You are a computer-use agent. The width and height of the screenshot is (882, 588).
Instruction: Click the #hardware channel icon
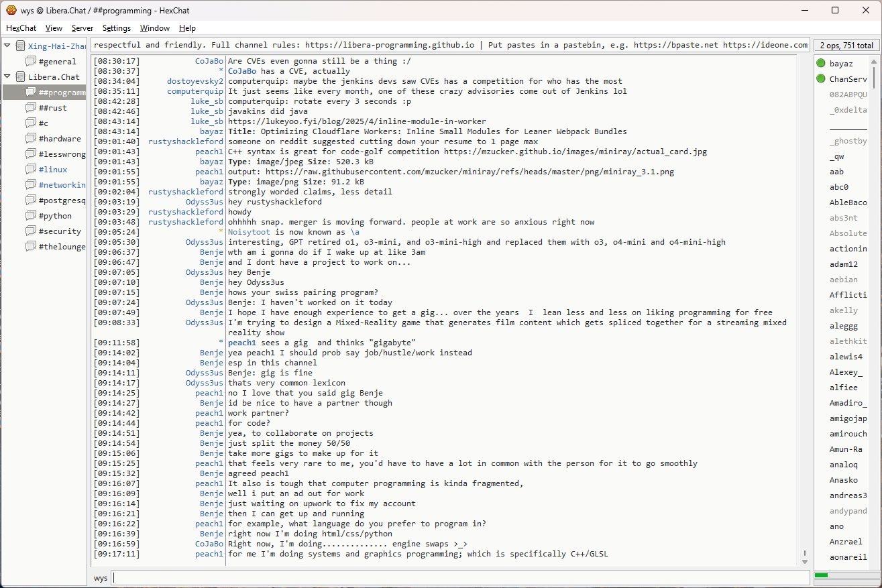(31, 139)
